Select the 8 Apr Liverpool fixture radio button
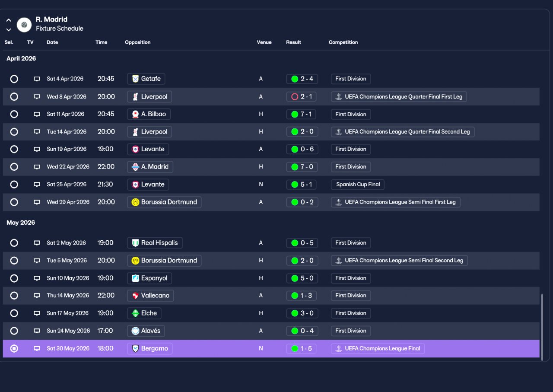 coord(14,97)
